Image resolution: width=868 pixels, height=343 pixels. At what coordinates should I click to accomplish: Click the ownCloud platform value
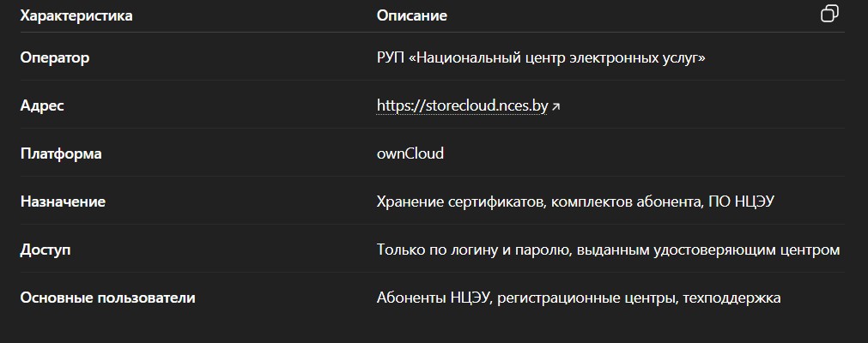410,153
